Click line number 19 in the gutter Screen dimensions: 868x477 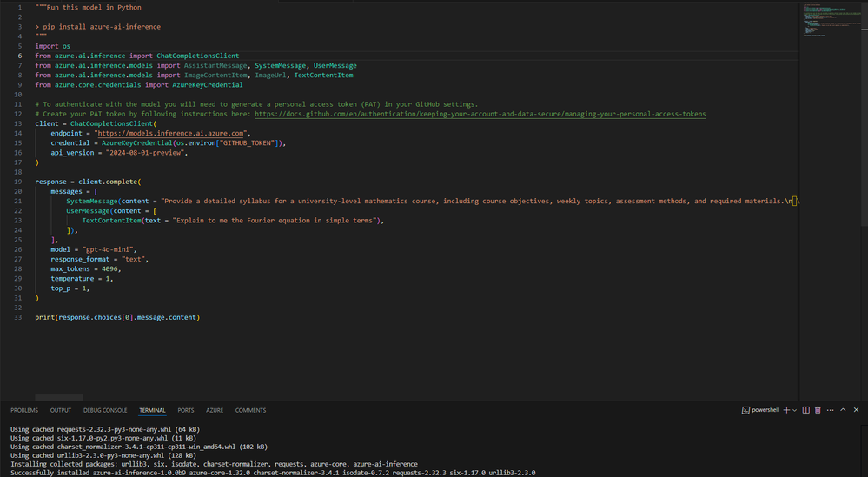18,182
